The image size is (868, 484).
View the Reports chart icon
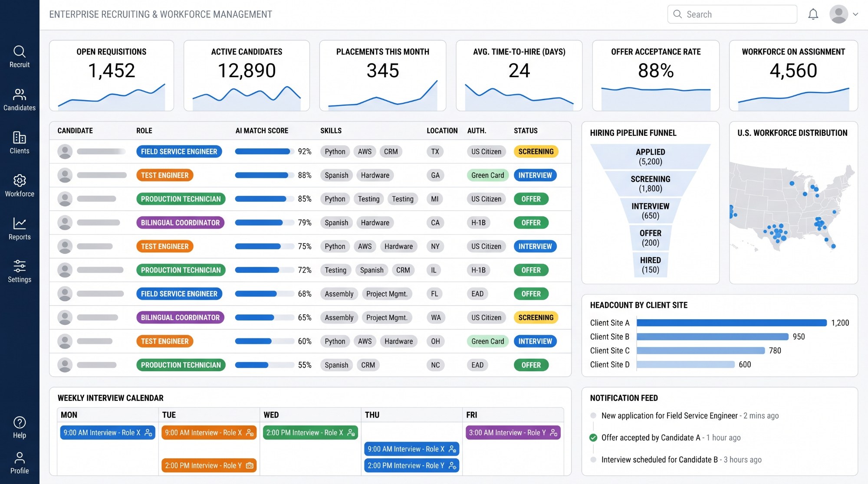click(x=20, y=223)
